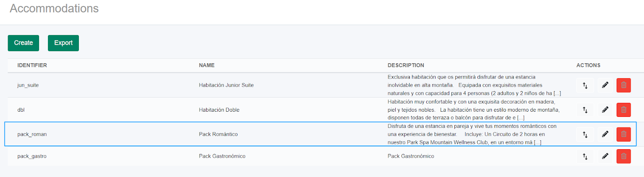Click reorder arrows for Pack Romántico

click(x=585, y=134)
